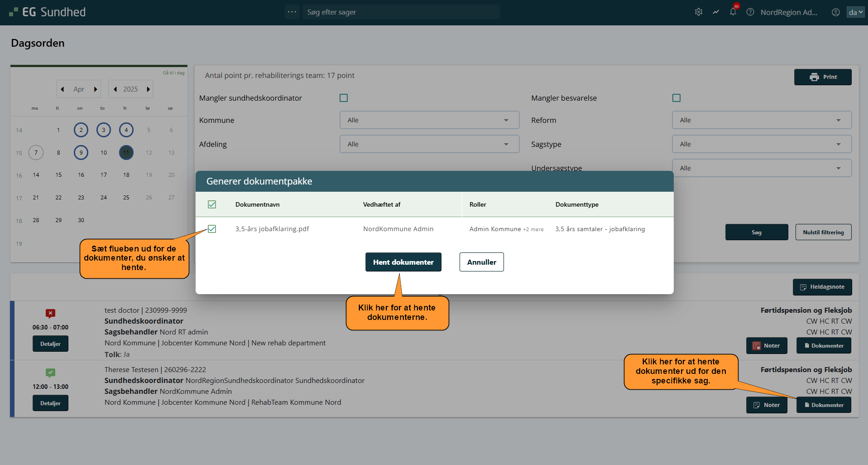Open the settings gear icon

click(699, 12)
